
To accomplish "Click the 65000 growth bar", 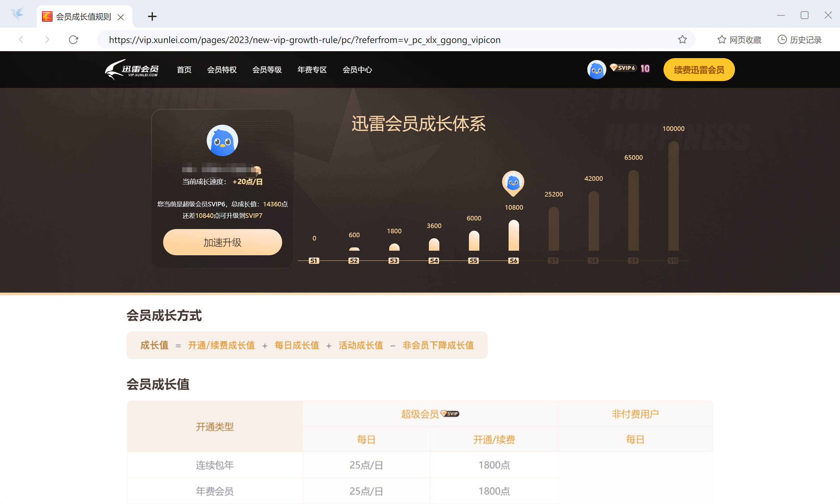I will (634, 210).
